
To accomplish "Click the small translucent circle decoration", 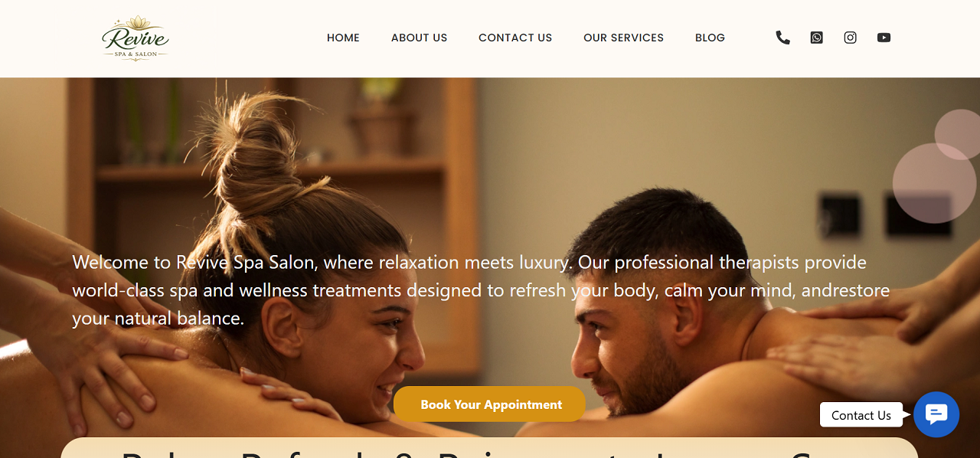I will (x=959, y=135).
